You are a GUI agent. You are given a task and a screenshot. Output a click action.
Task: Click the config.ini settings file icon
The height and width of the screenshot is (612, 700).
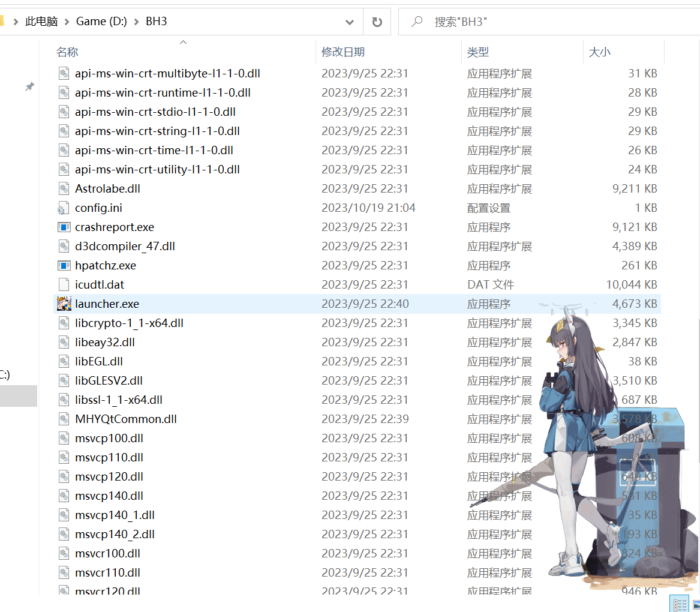(x=64, y=208)
